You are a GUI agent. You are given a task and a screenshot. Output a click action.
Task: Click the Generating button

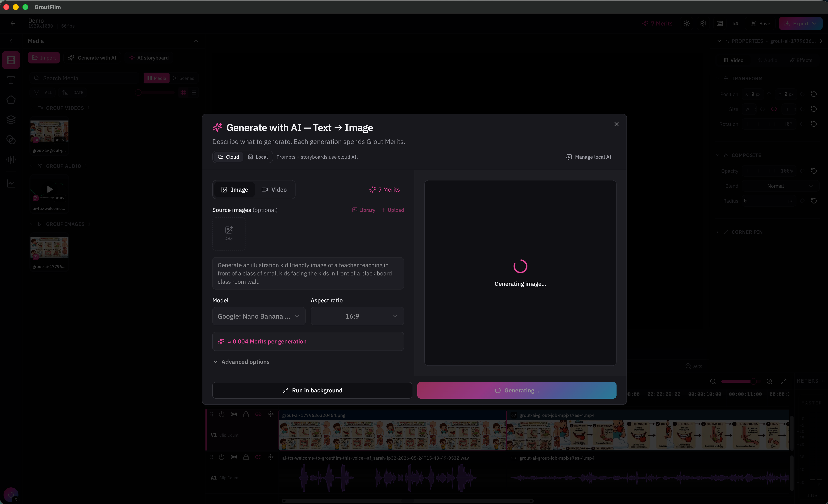coord(517,390)
